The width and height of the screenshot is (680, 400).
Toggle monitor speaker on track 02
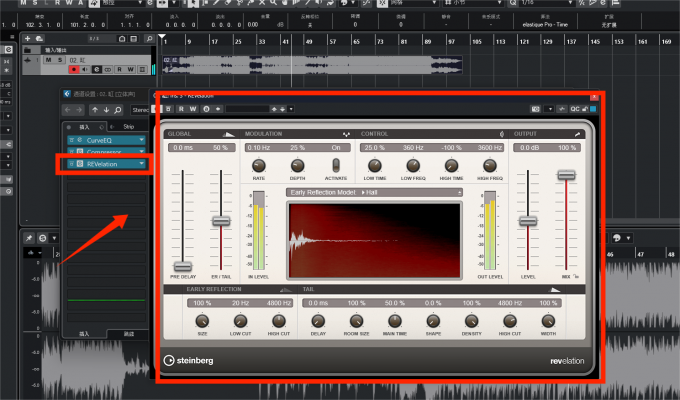click(85, 69)
